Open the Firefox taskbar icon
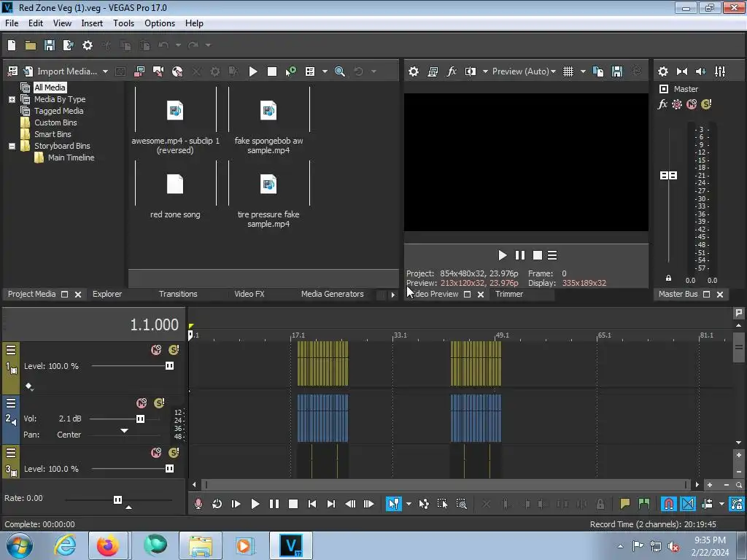This screenshot has height=560, width=747. coord(108,545)
